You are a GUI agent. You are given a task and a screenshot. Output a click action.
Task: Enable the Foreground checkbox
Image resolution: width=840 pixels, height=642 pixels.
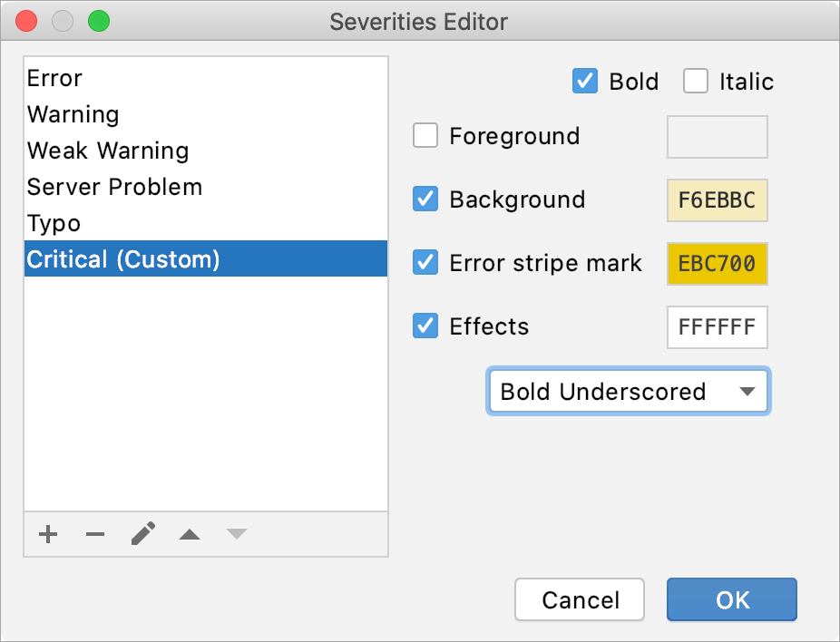(x=425, y=136)
